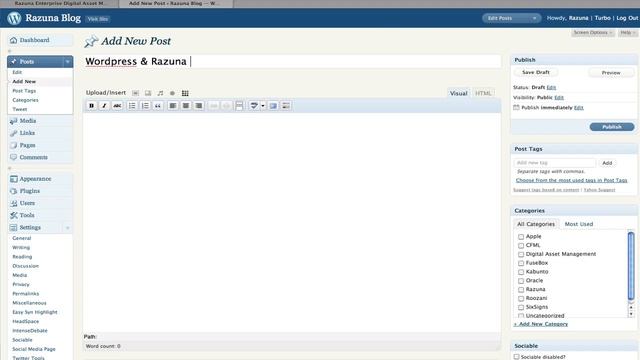This screenshot has width=640, height=360.
Task: Toggle the spellchecker icon
Action: (254, 106)
